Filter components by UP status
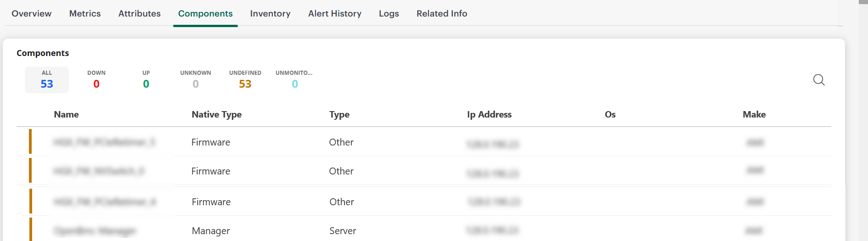This screenshot has height=241, width=868. click(146, 80)
